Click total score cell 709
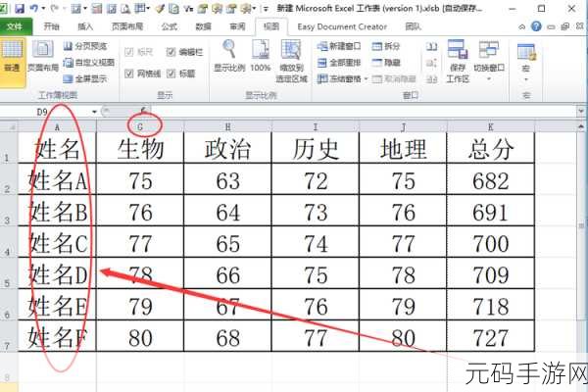The height and width of the screenshot is (392, 588). [x=491, y=273]
